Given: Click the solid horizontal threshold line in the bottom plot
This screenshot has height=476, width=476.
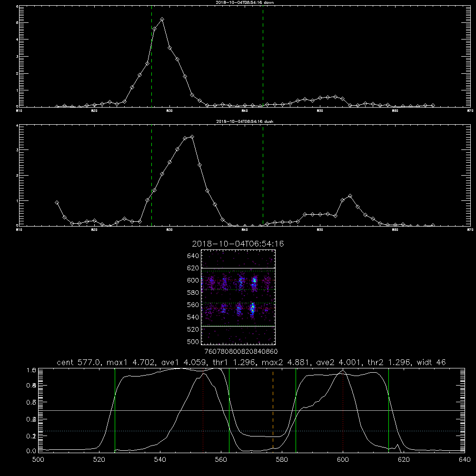Looking at the screenshot, I should click(x=252, y=410).
